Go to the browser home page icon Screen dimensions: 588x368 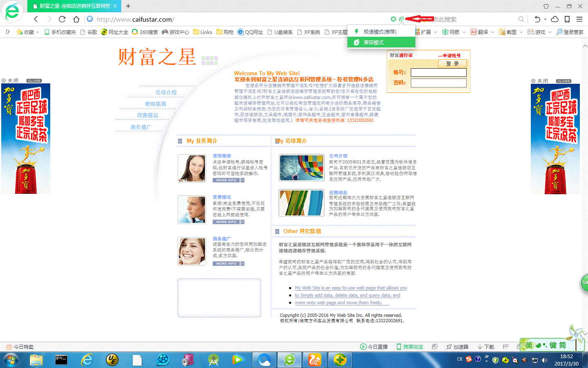coord(76,19)
